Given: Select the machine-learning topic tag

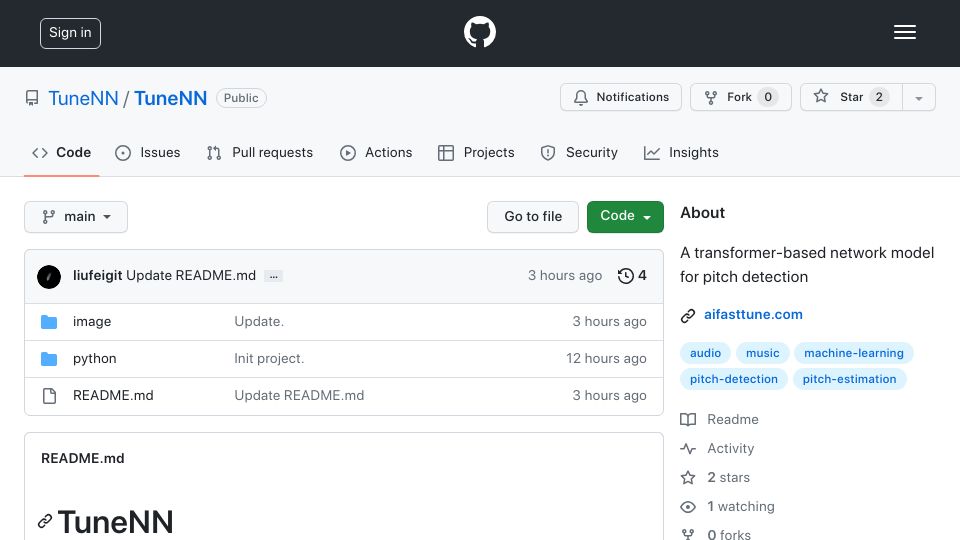Looking at the screenshot, I should [853, 353].
